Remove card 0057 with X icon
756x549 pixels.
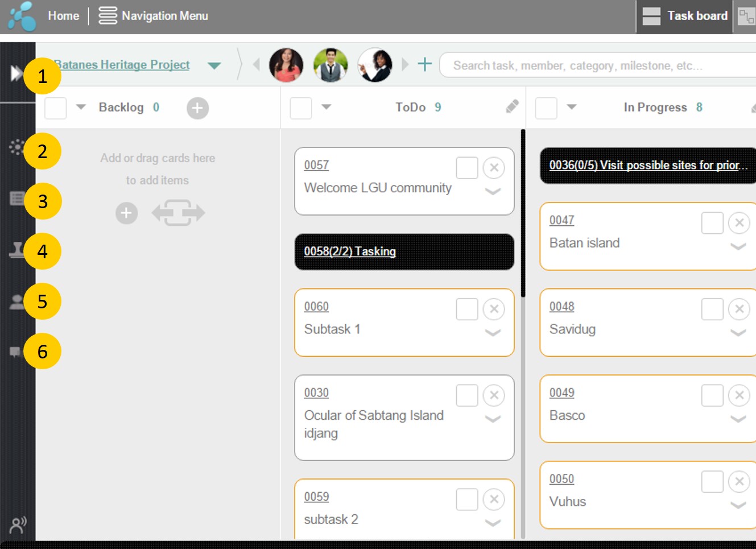click(494, 168)
